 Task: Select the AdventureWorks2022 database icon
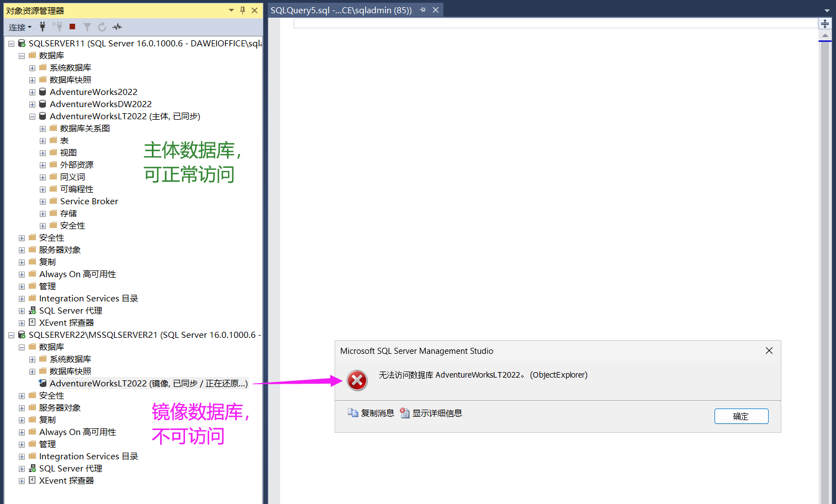click(x=43, y=92)
